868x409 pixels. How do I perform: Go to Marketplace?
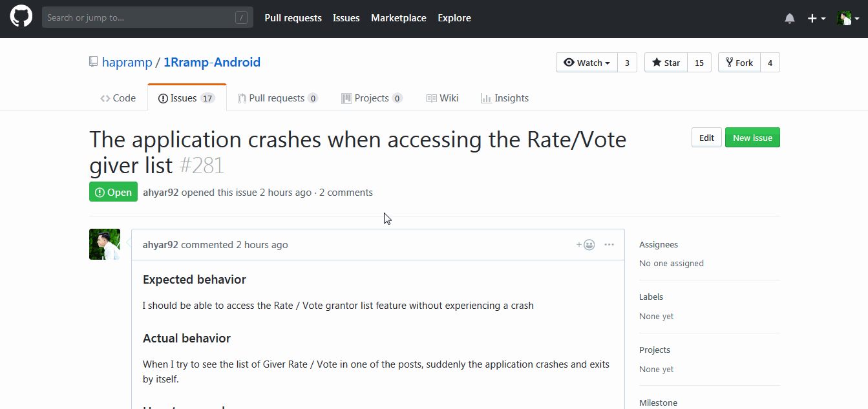[399, 18]
